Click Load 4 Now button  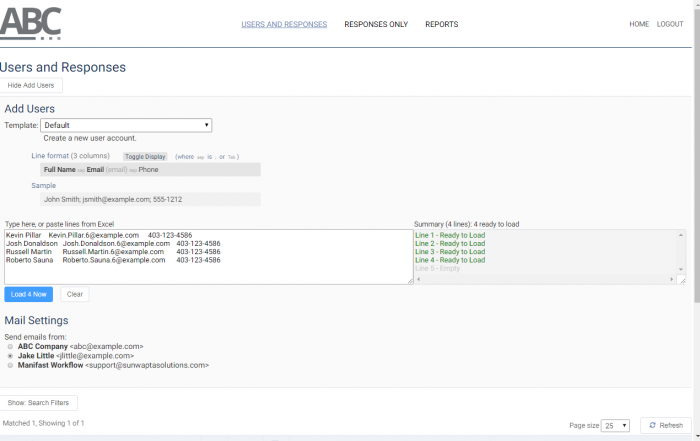coord(28,294)
